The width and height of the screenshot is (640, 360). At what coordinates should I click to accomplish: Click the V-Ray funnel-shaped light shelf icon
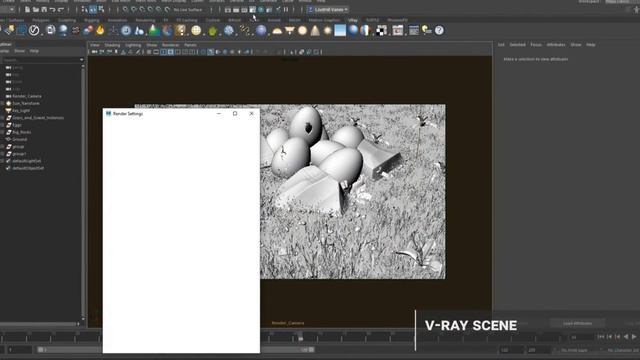point(290,30)
